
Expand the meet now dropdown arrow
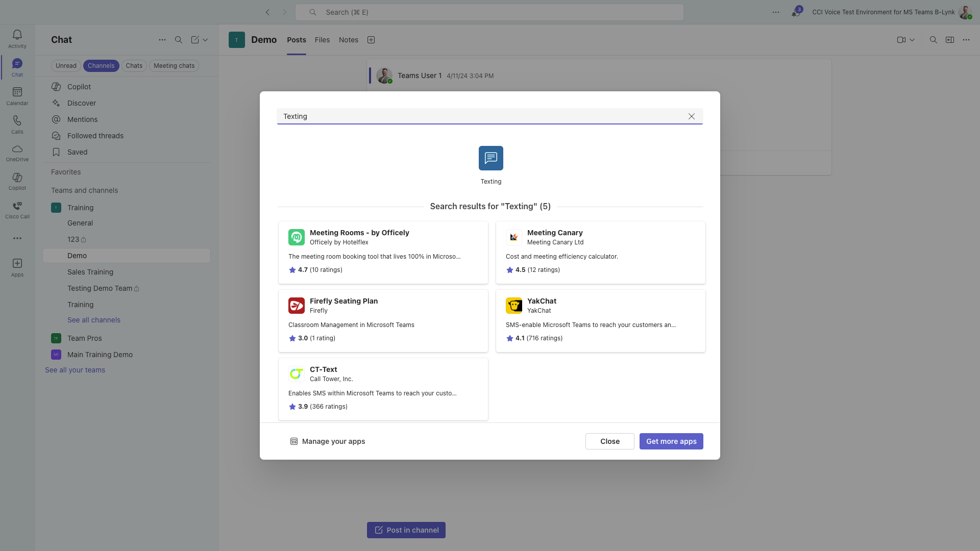912,40
